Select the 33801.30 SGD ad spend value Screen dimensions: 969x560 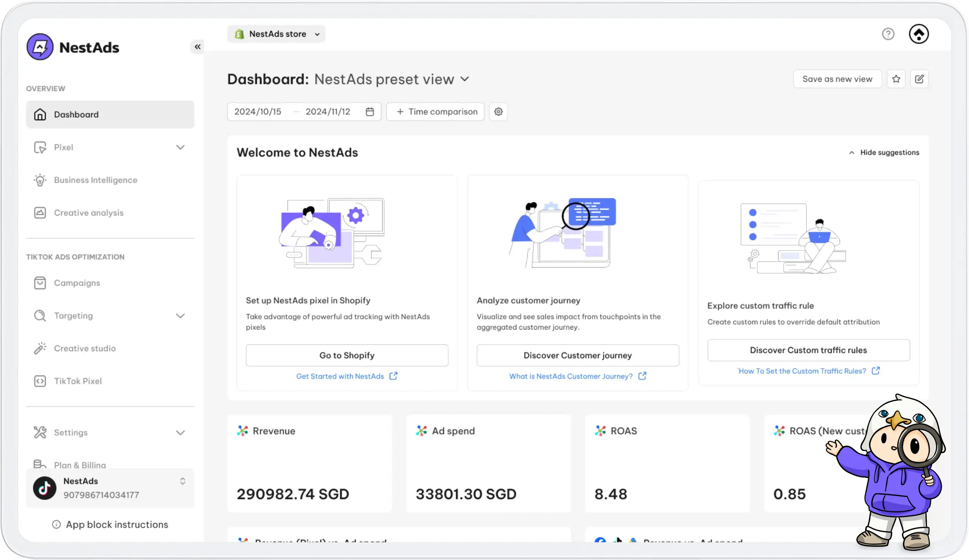click(466, 494)
